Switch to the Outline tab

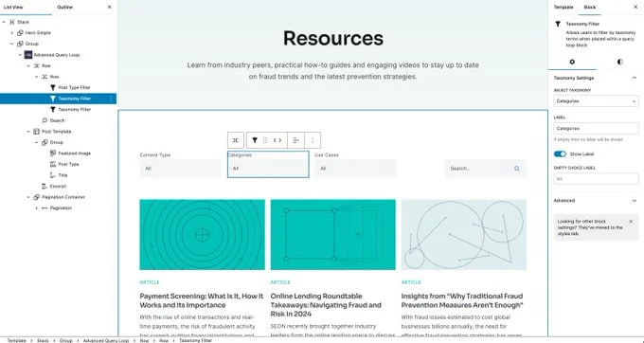click(x=64, y=7)
